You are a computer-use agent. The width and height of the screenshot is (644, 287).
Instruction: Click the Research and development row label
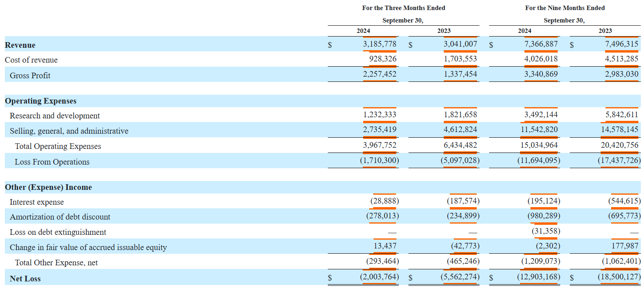pyautogui.click(x=55, y=116)
